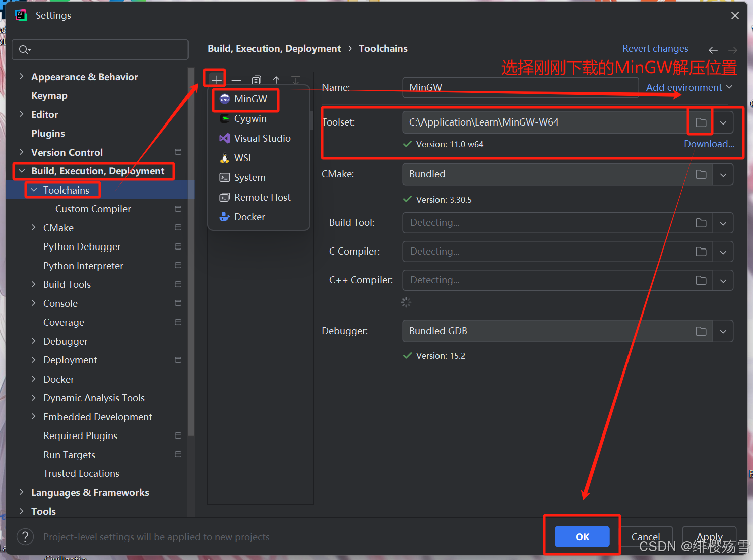Viewport: 753px width, 560px height.
Task: Open Toolset folder browse icon
Action: click(x=701, y=122)
